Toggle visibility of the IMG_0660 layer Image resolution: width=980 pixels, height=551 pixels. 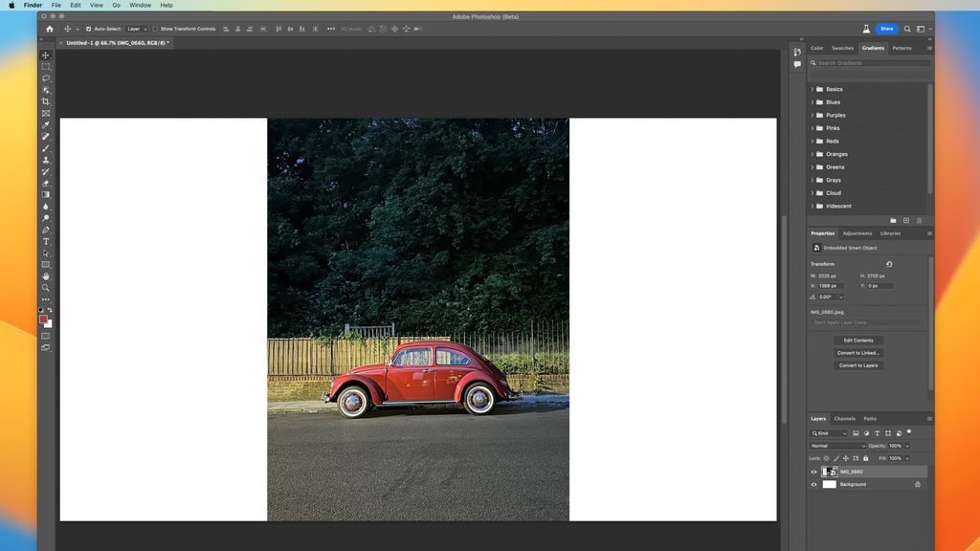(x=813, y=471)
